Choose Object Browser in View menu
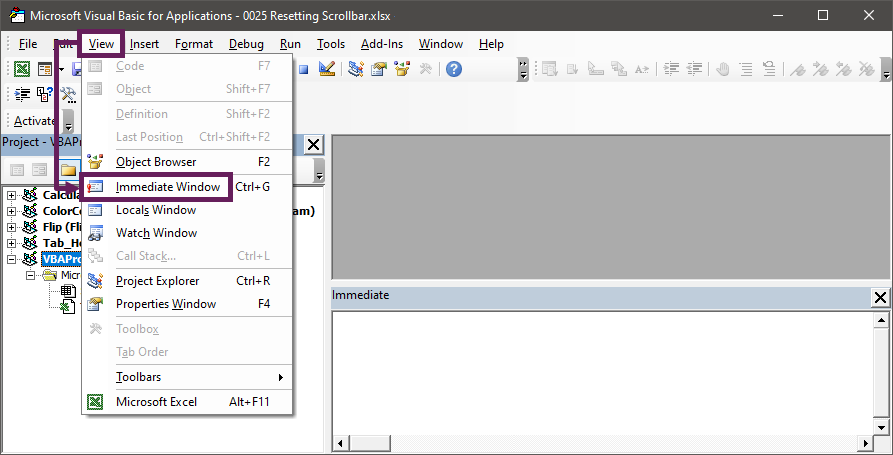Image resolution: width=893 pixels, height=455 pixels. pos(187,162)
